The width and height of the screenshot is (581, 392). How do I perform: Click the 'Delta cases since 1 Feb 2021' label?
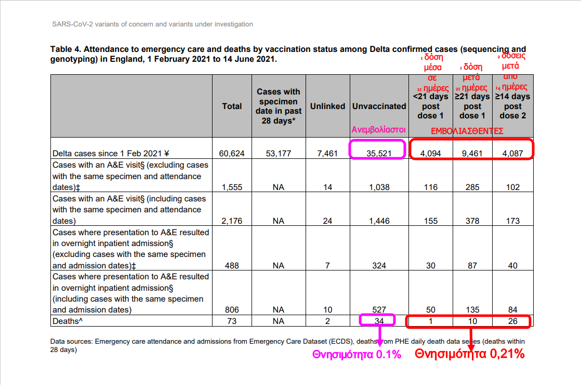tap(111, 154)
